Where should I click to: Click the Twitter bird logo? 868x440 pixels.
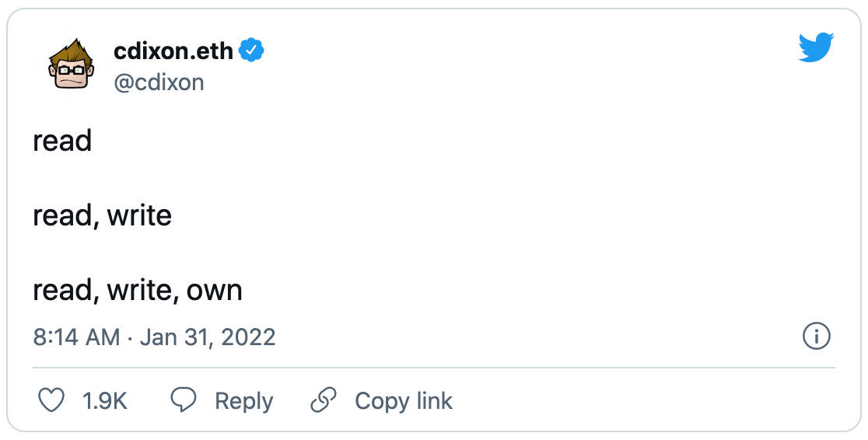point(816,47)
